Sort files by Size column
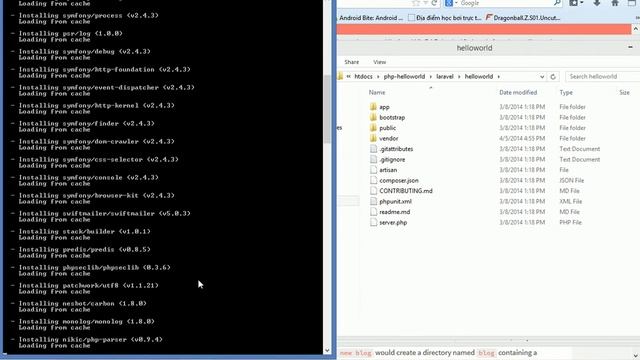This screenshot has width=640, height=360. click(624, 93)
